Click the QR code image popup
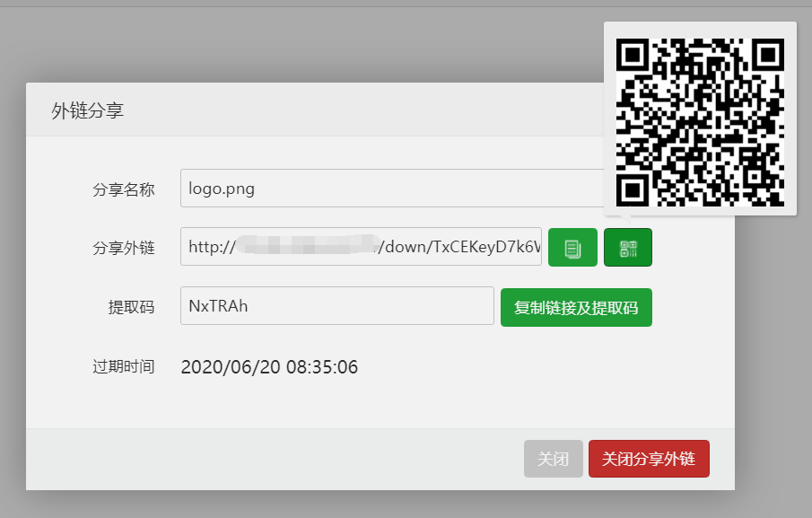 pos(700,122)
